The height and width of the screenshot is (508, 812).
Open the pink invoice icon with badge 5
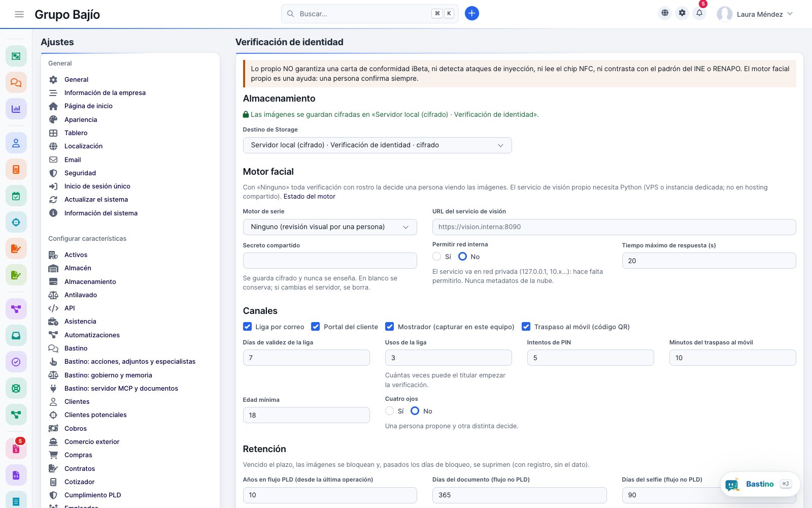16,449
